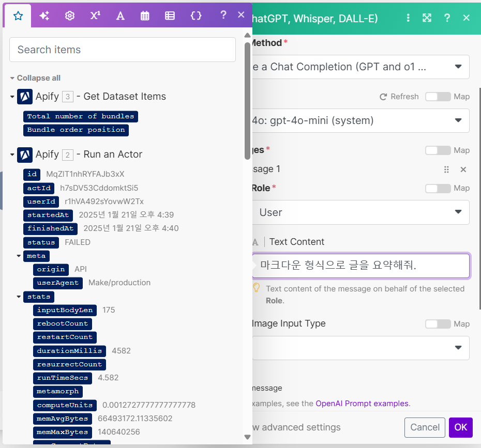481x448 pixels.
Task: Open the custom variables braces tab
Action: click(x=196, y=16)
